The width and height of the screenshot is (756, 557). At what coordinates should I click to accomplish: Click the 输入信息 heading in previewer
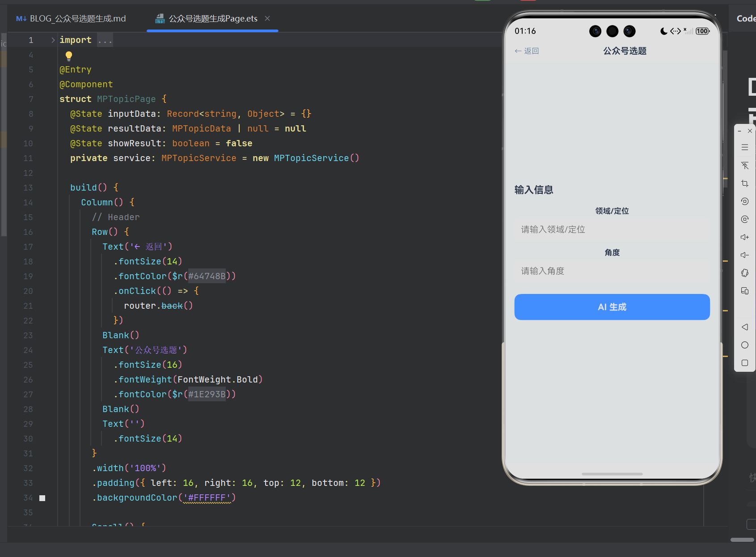pyautogui.click(x=534, y=190)
